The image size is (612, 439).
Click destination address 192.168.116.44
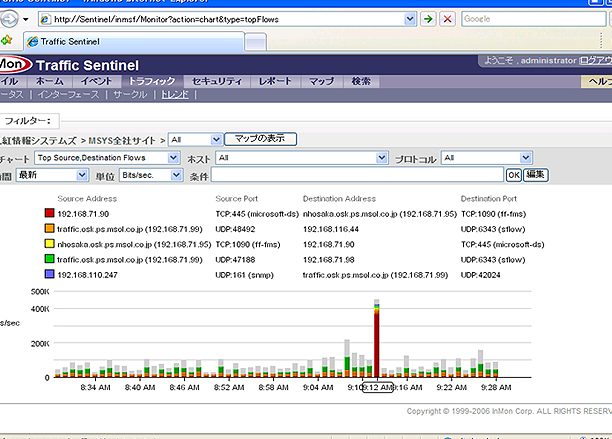pyautogui.click(x=331, y=229)
